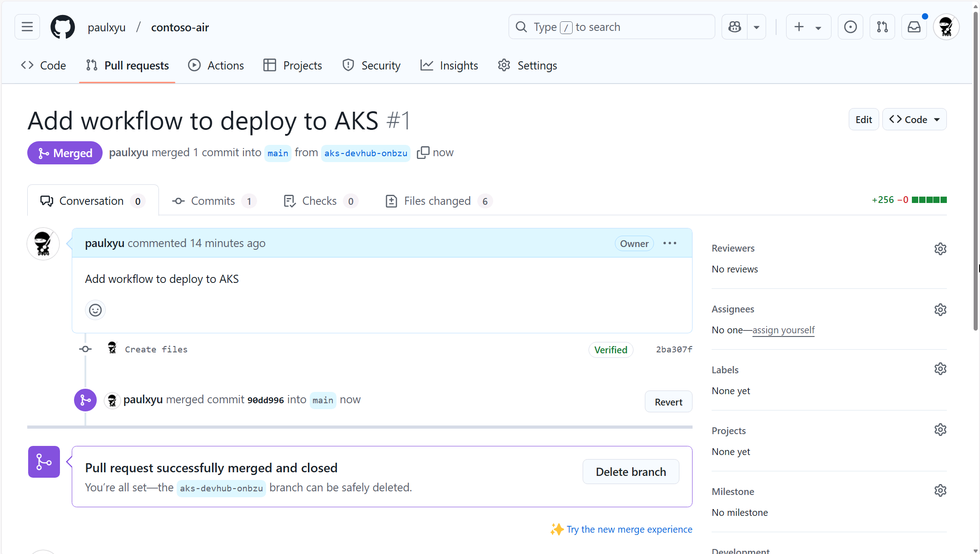Click assign yourself link for Assignees
980x554 pixels.
(782, 329)
